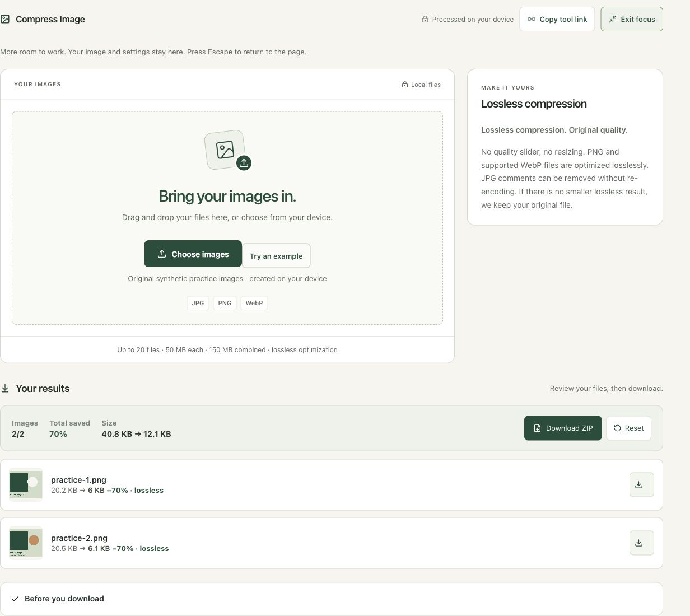Load sample files with Try an example

276,256
